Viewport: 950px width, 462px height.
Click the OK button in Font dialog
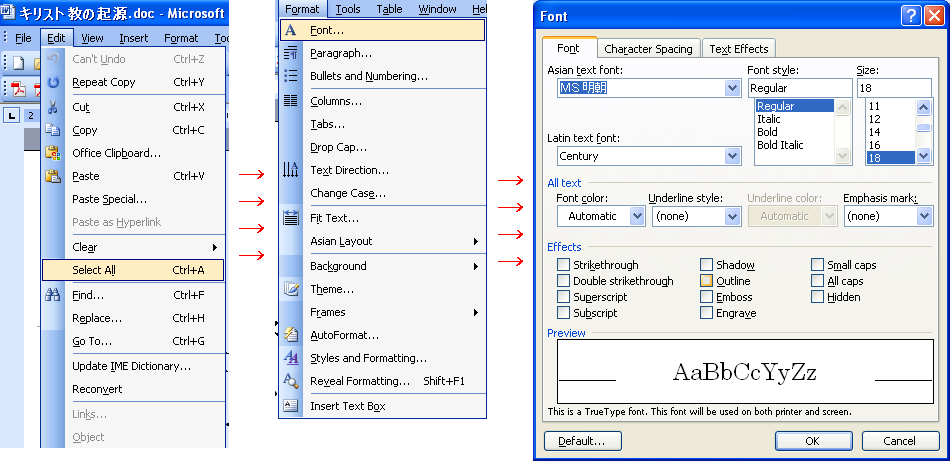click(x=812, y=441)
